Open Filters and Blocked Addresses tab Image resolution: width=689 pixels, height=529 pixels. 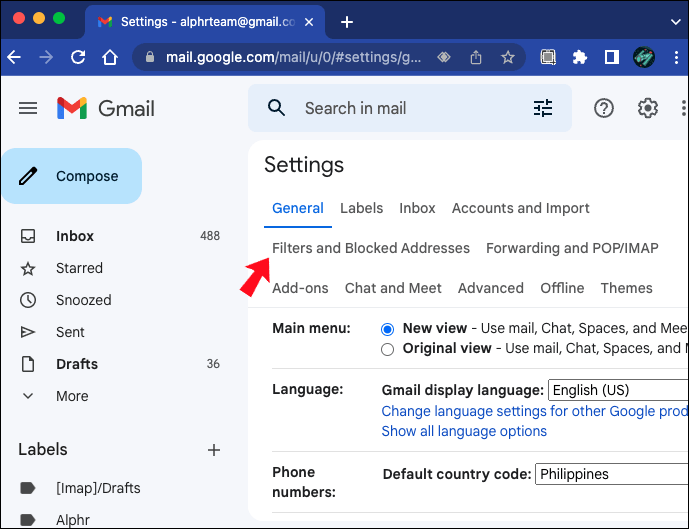pyautogui.click(x=371, y=248)
